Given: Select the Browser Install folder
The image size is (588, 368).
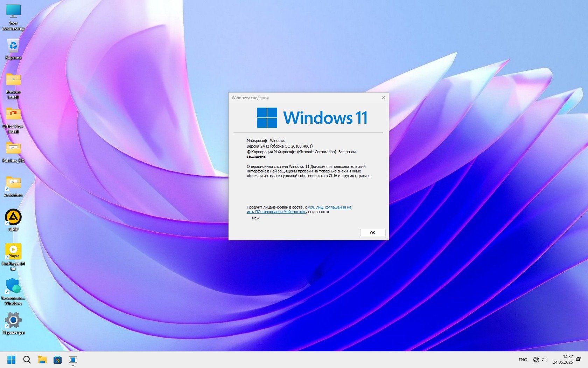Looking at the screenshot, I should 13,86.
